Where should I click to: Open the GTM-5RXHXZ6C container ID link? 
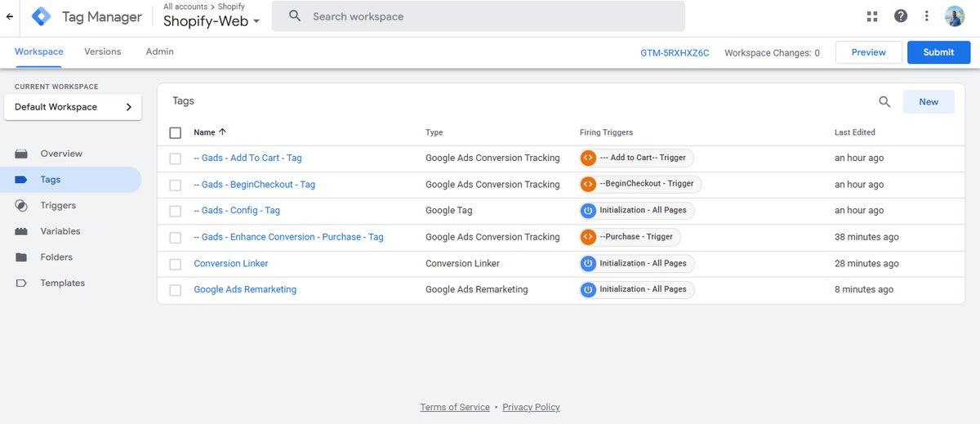(675, 52)
